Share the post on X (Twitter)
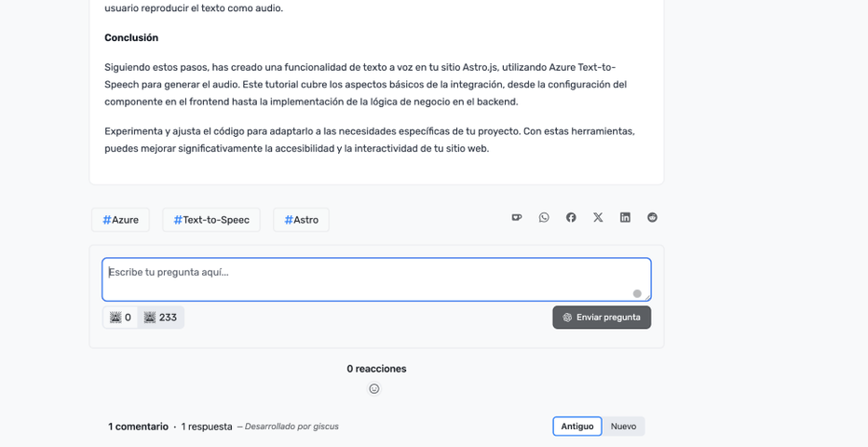Viewport: 868px width, 447px height. tap(598, 218)
